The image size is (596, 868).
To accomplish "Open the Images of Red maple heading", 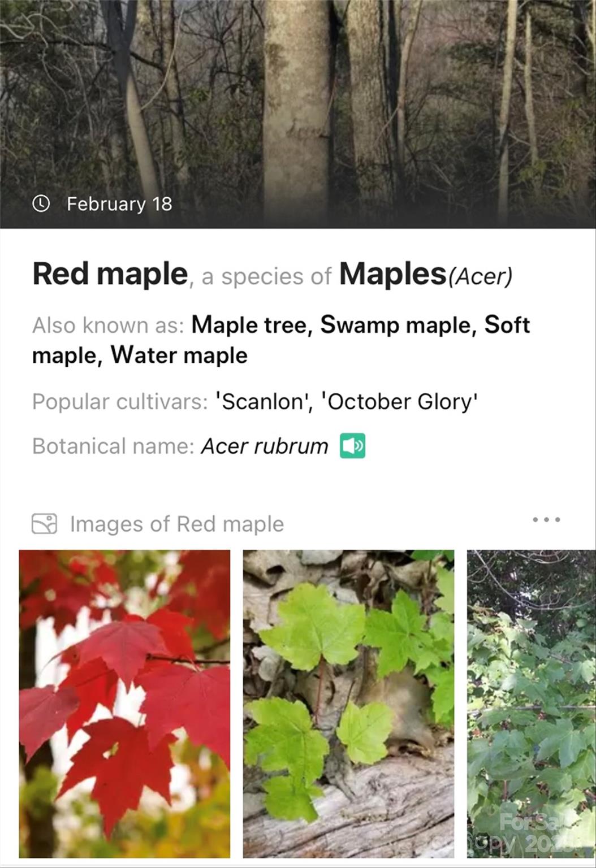I will 176,524.
